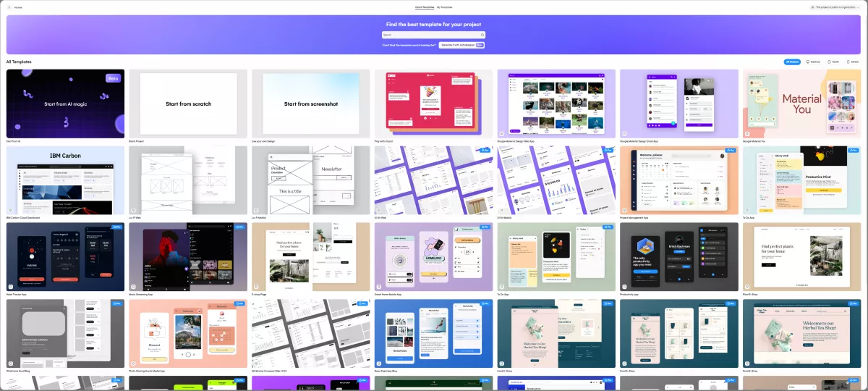Open the E-shop Page template

click(311, 257)
